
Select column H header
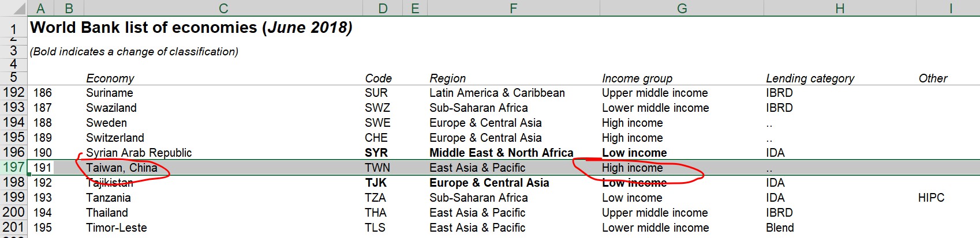coord(840,8)
